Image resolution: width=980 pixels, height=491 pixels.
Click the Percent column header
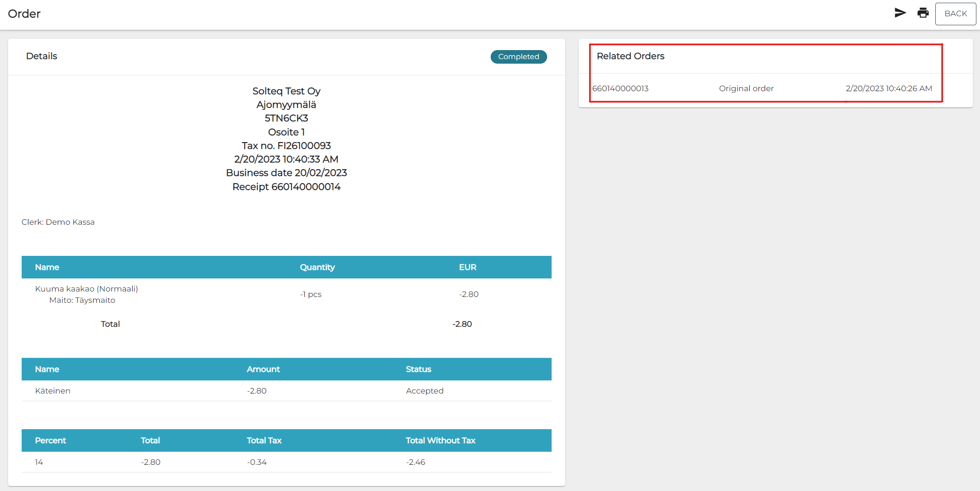click(51, 440)
